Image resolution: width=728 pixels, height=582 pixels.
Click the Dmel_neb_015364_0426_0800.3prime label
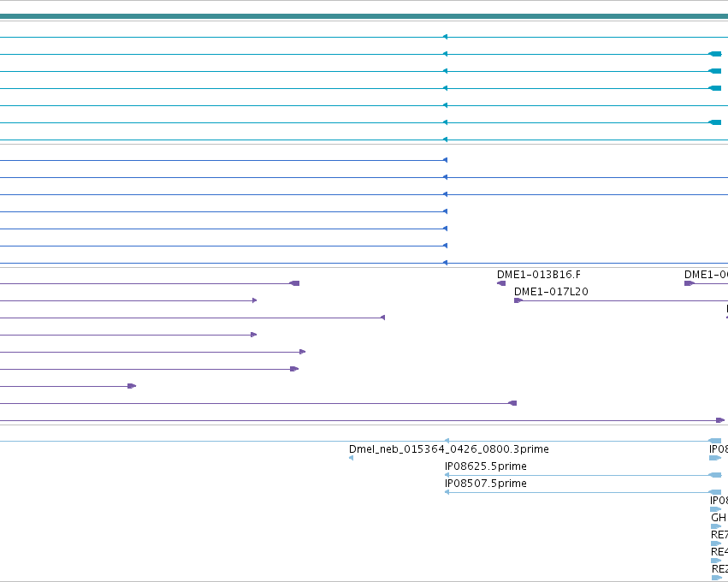coord(449,449)
